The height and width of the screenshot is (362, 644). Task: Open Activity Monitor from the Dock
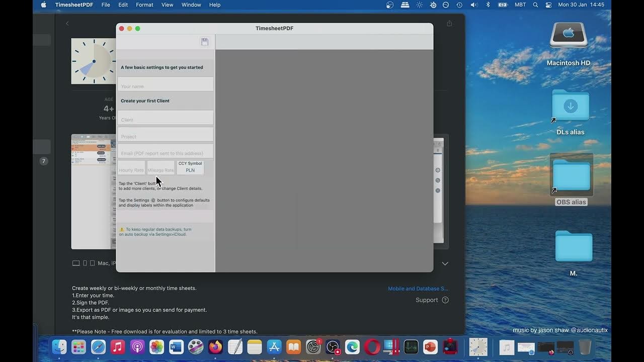pos(411,347)
